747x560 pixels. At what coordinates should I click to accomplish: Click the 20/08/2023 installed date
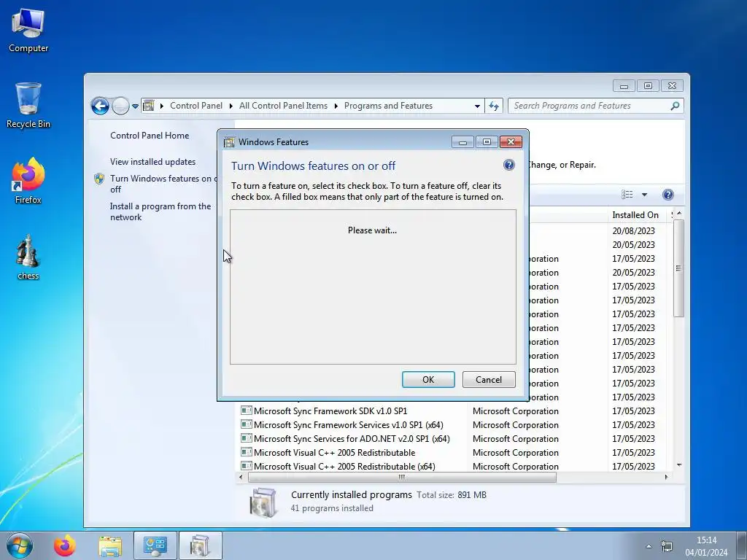[x=633, y=230]
